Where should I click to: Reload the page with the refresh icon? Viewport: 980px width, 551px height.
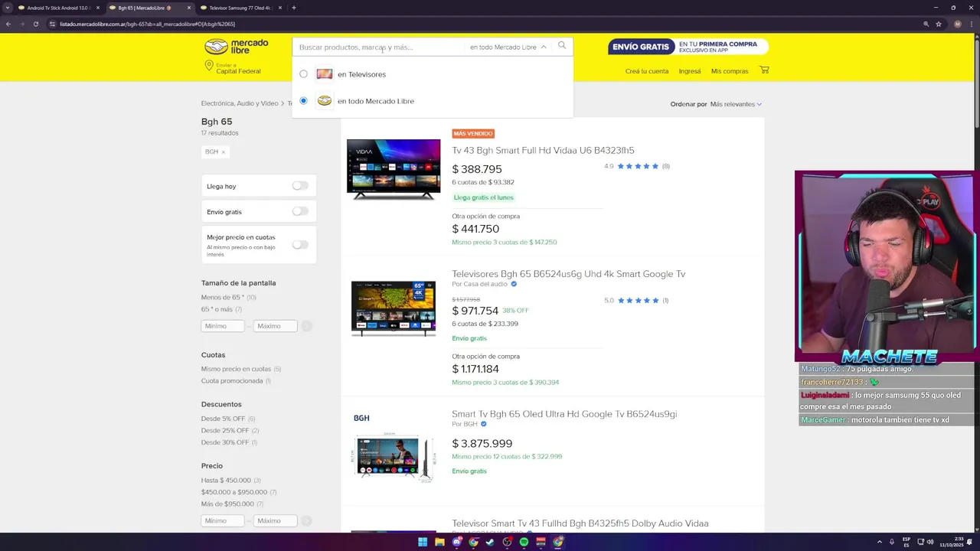point(35,24)
